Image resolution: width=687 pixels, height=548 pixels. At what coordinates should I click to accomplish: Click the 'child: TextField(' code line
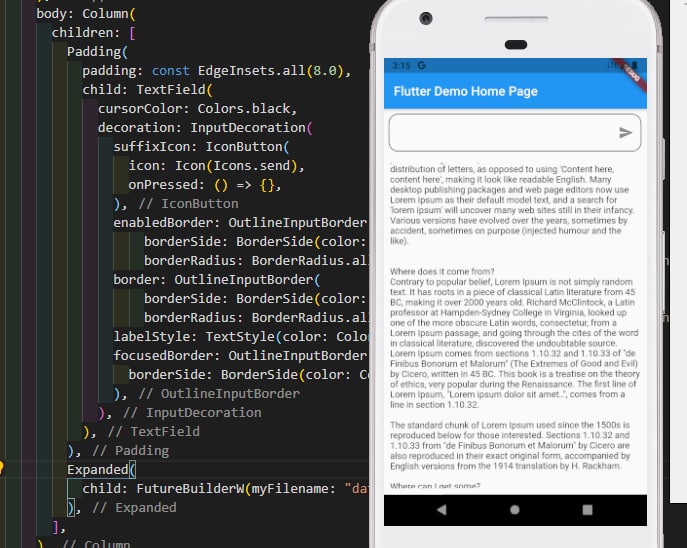(148, 89)
